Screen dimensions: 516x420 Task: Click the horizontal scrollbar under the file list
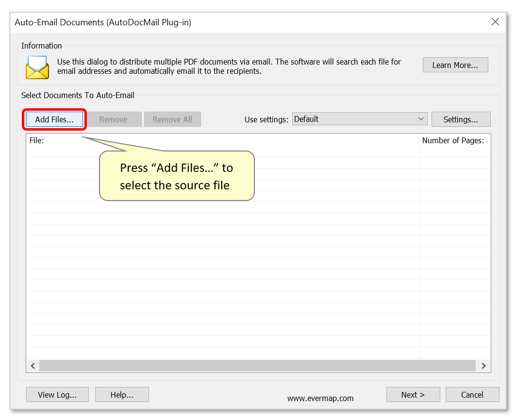coord(257,366)
